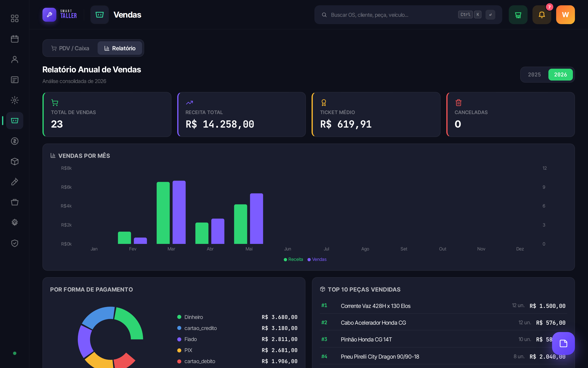Screen dimensions: 588x368
Task: Switch to the Relatório tab
Action: 120,48
